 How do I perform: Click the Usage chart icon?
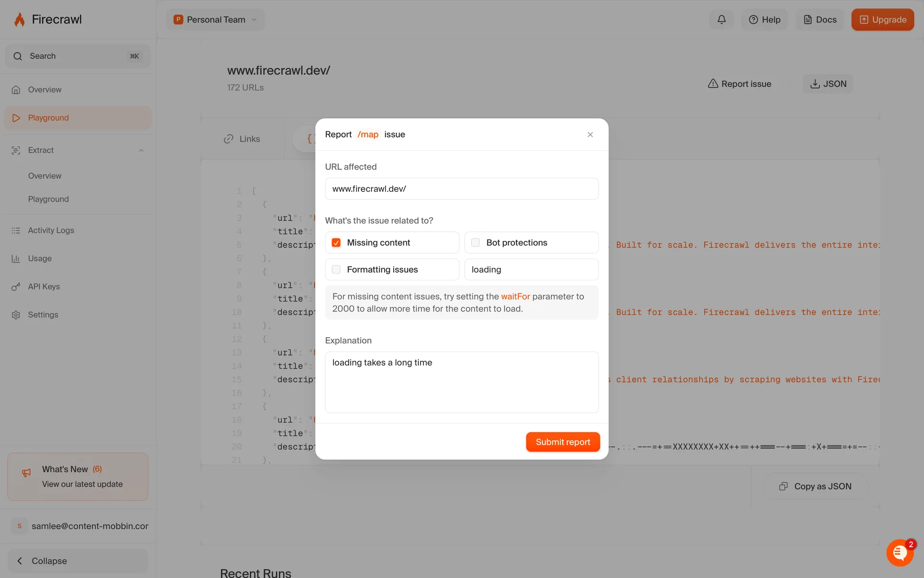(x=16, y=259)
